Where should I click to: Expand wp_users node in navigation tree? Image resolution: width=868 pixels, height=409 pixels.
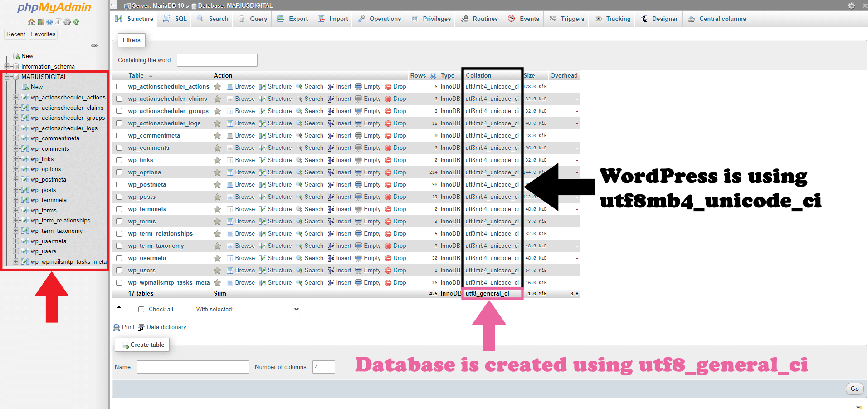pos(16,251)
